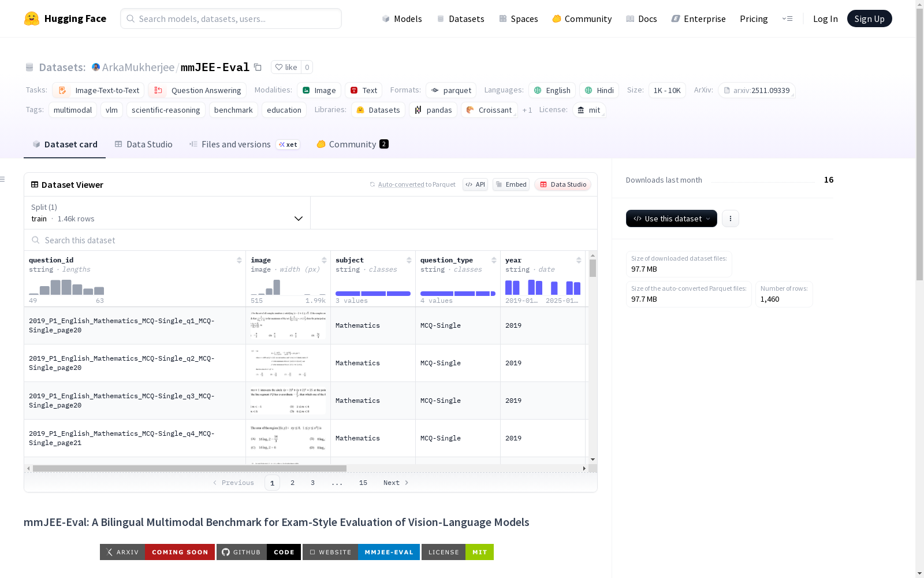Click the ArkaMukherjee avatar icon
The width and height of the screenshot is (924, 578).
pyautogui.click(x=96, y=67)
